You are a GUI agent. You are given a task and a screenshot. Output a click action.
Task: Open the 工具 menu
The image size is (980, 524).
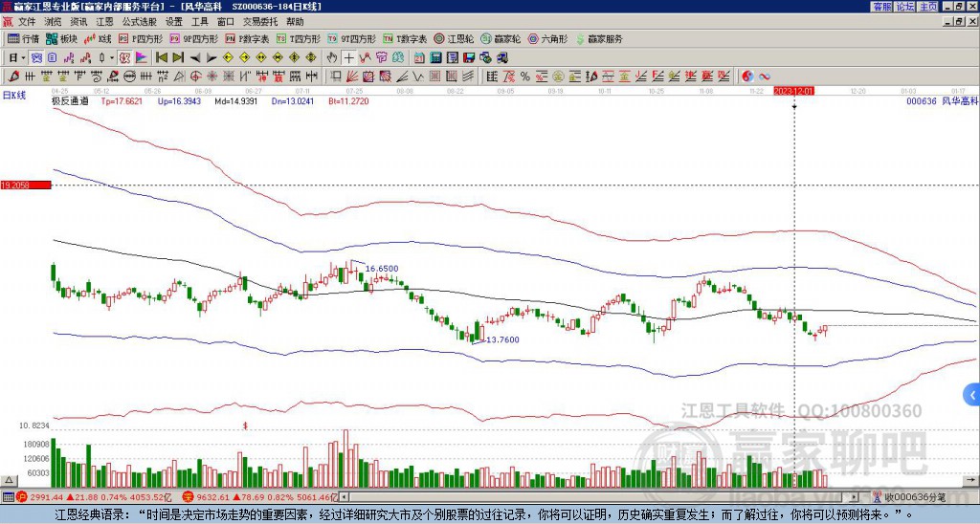(199, 22)
